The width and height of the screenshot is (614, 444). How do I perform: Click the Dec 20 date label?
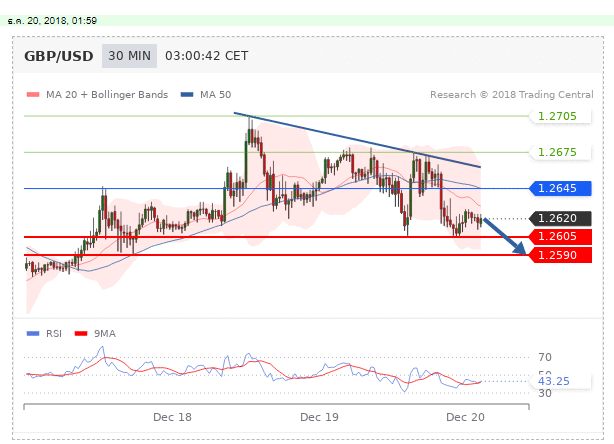(465, 417)
